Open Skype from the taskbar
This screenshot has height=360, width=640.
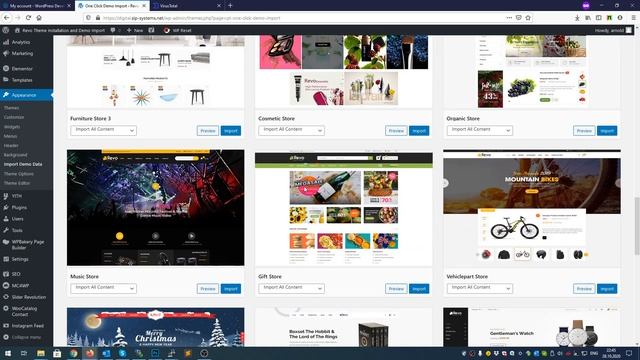(x=122, y=353)
